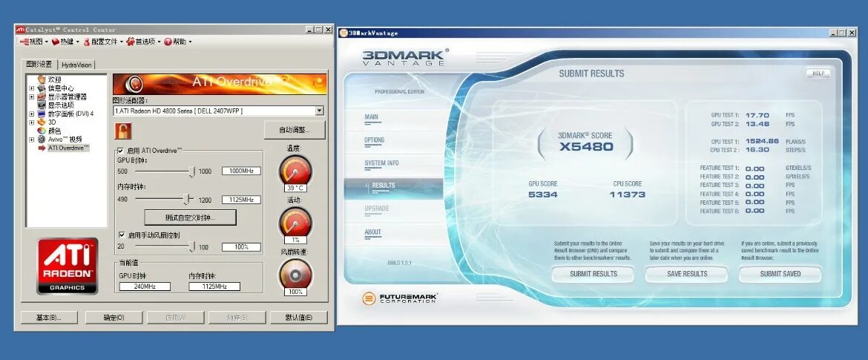Click the 帮助 help question-mark icon
The image size is (868, 360).
[x=168, y=42]
